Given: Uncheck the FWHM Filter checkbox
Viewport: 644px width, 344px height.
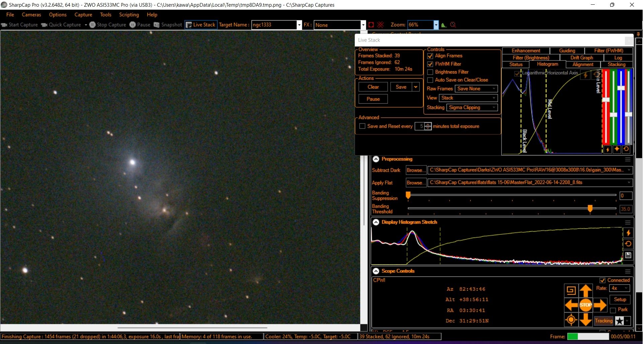Looking at the screenshot, I should tap(431, 64).
